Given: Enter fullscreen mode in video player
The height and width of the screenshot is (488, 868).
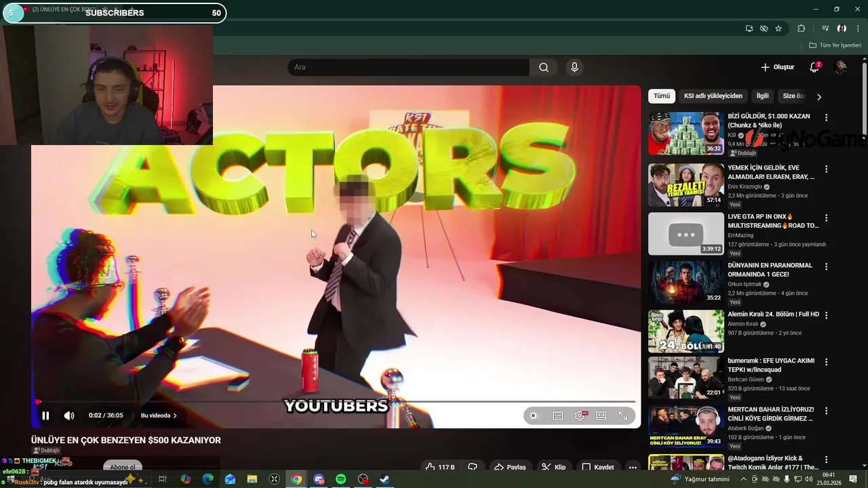Looking at the screenshot, I should [x=623, y=415].
